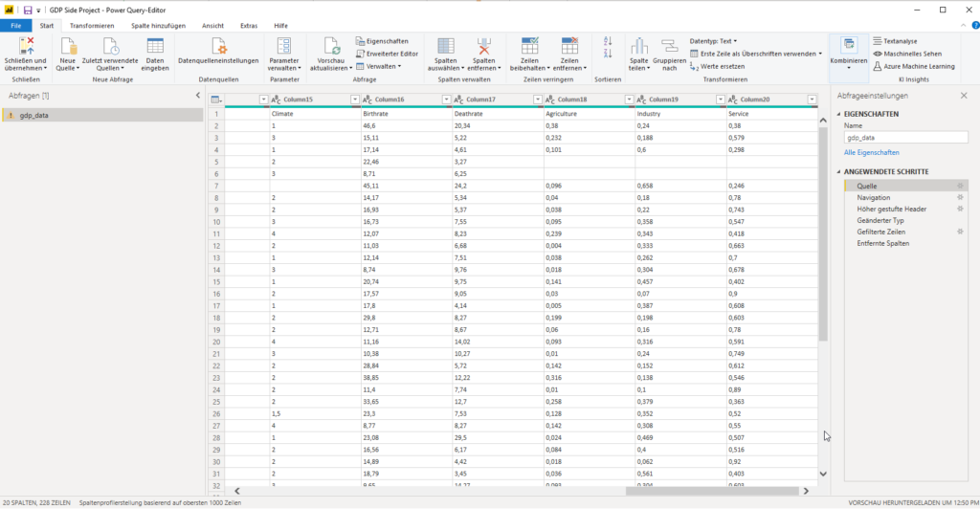Click Schließen und übernehmen icon
Screen dimensions: 980x509
coord(26,46)
